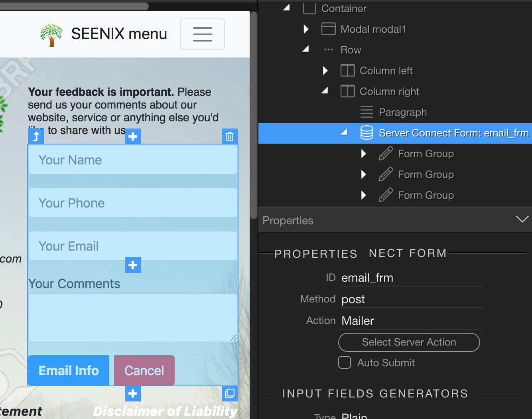Click the Modal modal1 icon in the tree

point(328,29)
